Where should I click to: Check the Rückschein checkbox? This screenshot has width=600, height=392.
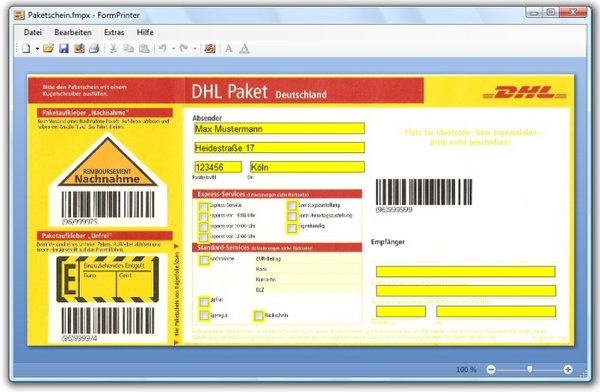click(259, 315)
